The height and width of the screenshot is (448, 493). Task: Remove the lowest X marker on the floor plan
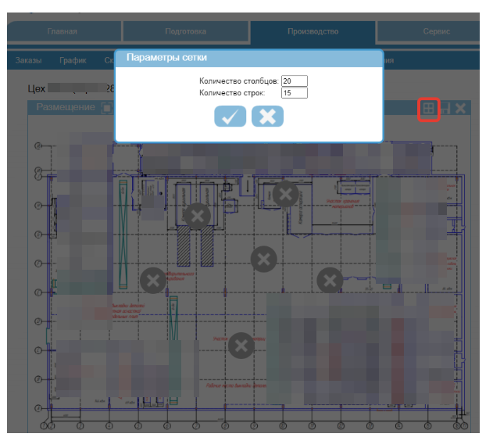[x=241, y=344]
